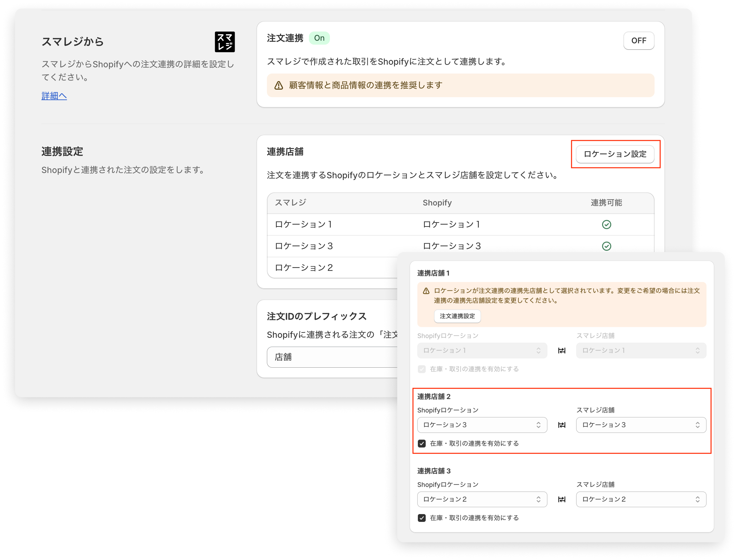
Task: Select Shopify cell ロケーション１ in table
Action: coord(452,225)
